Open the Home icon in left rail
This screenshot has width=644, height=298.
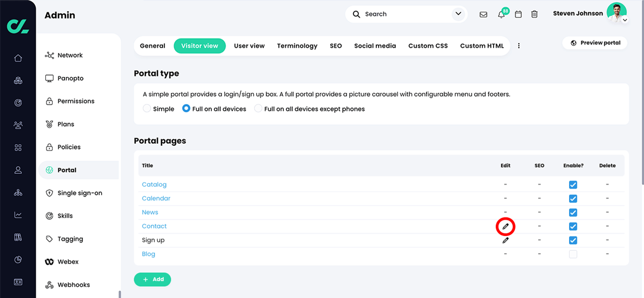(18, 58)
